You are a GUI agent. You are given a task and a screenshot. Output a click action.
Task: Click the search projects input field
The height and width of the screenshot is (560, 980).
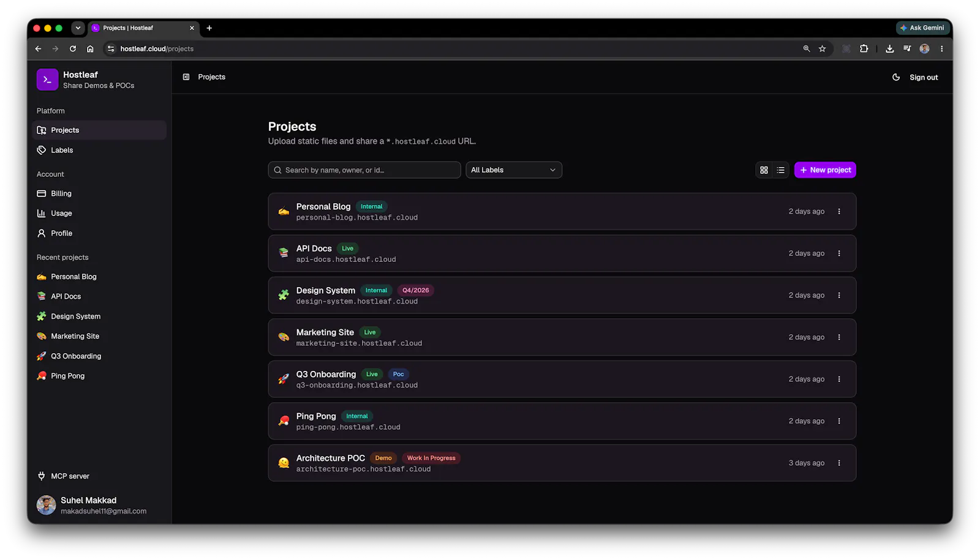[364, 170]
